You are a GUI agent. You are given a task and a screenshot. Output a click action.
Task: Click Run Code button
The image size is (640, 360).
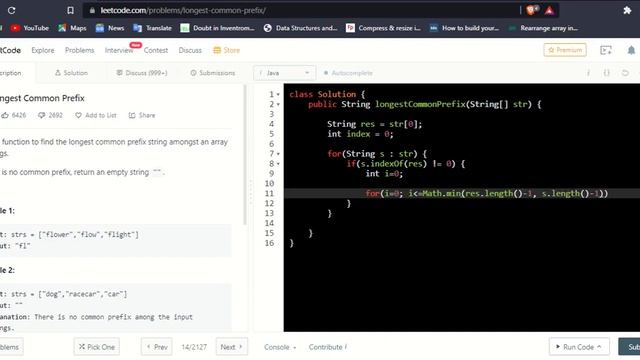click(x=579, y=347)
